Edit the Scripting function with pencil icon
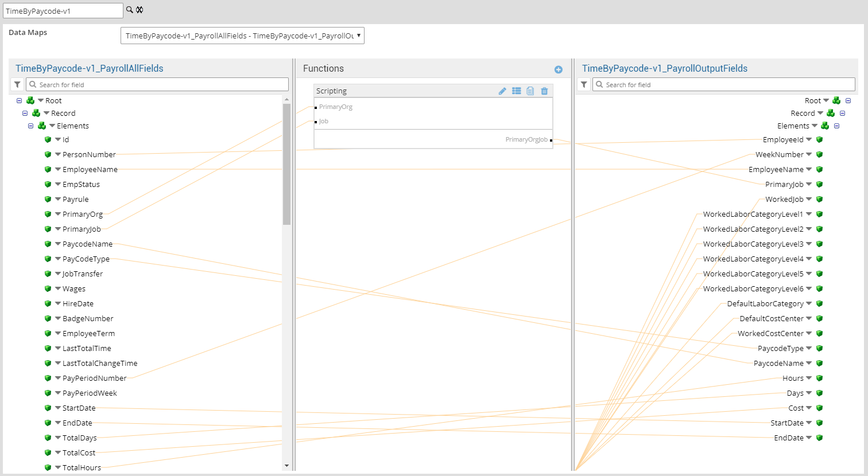Viewport: 868px width, 476px height. coord(502,91)
